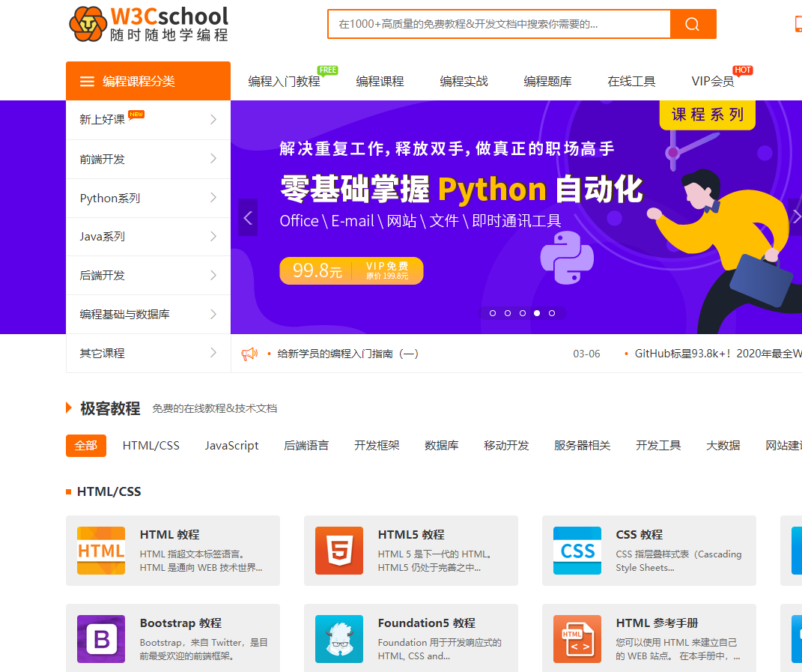Image resolution: width=802 pixels, height=672 pixels.
Task: Select the HTML/CSS filter tab
Action: point(151,445)
